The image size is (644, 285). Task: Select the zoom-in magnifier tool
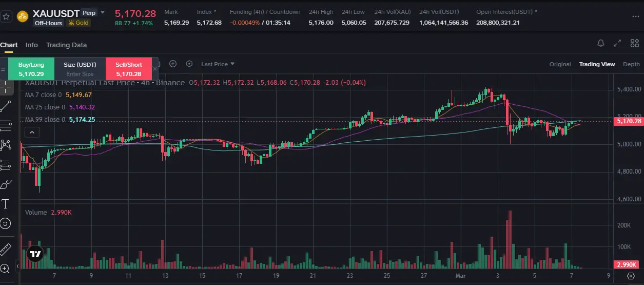click(6, 268)
